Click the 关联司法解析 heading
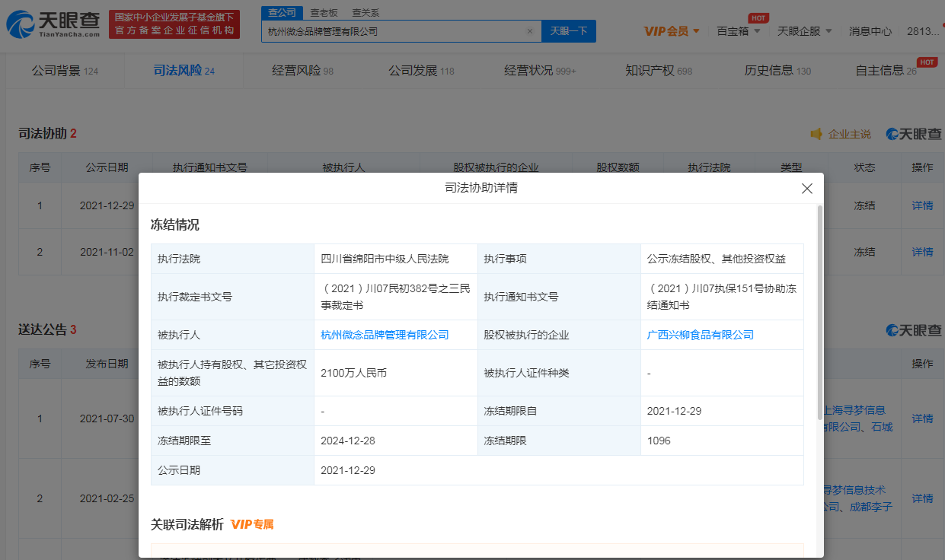945x560 pixels. coord(187,524)
